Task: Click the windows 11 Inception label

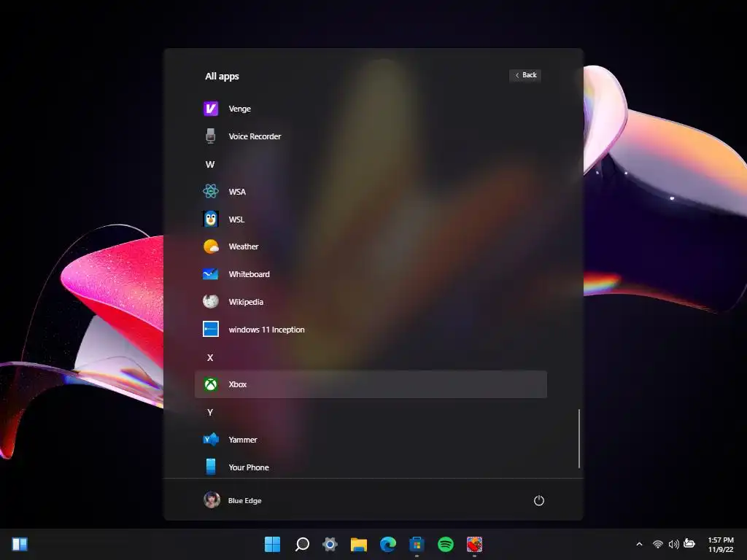Action: pos(266,330)
